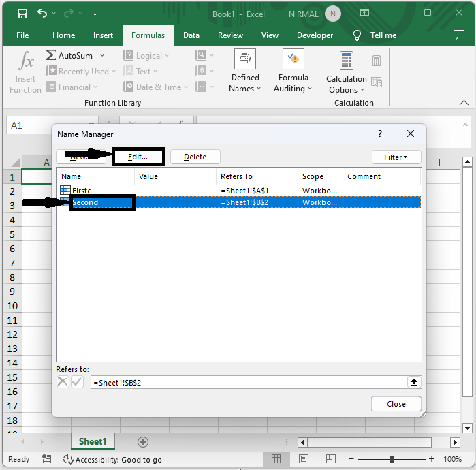Switch to the Insert tab

click(x=103, y=35)
